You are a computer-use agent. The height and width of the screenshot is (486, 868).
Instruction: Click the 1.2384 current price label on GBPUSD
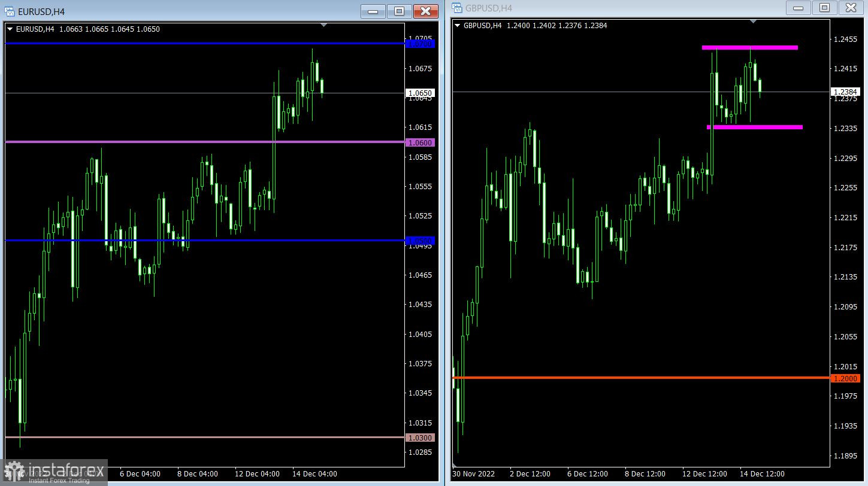(x=845, y=92)
